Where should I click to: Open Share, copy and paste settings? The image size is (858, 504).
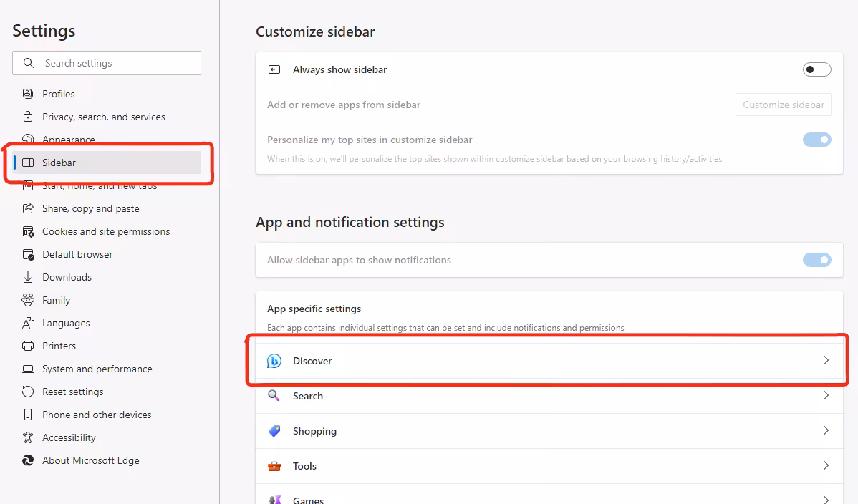coord(107,208)
